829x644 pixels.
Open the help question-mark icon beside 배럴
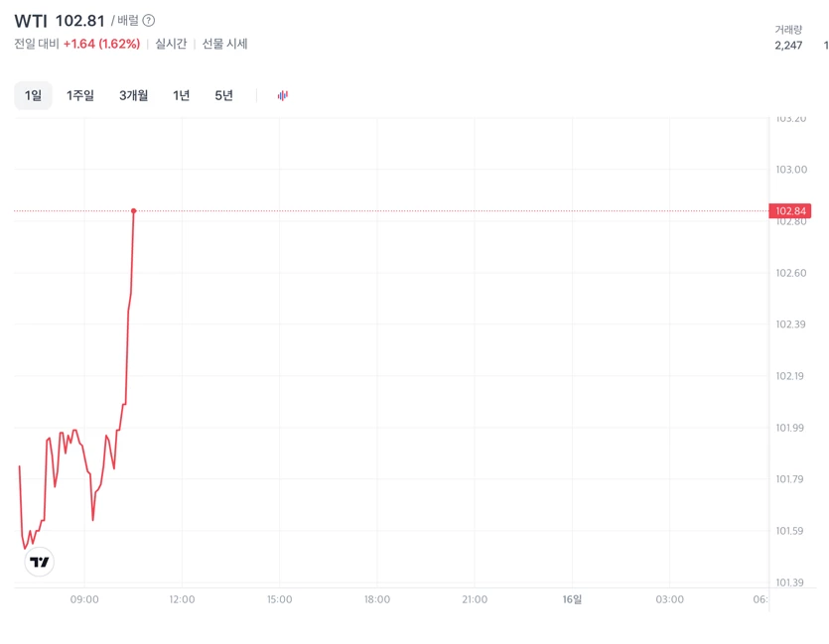click(x=149, y=21)
